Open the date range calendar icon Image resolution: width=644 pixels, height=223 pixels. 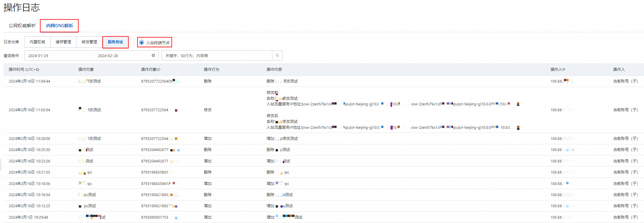point(153,56)
